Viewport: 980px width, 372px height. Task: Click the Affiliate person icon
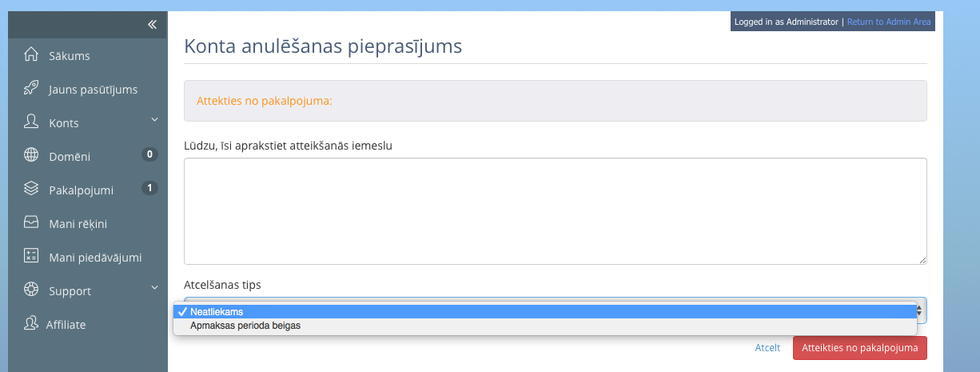[31, 323]
